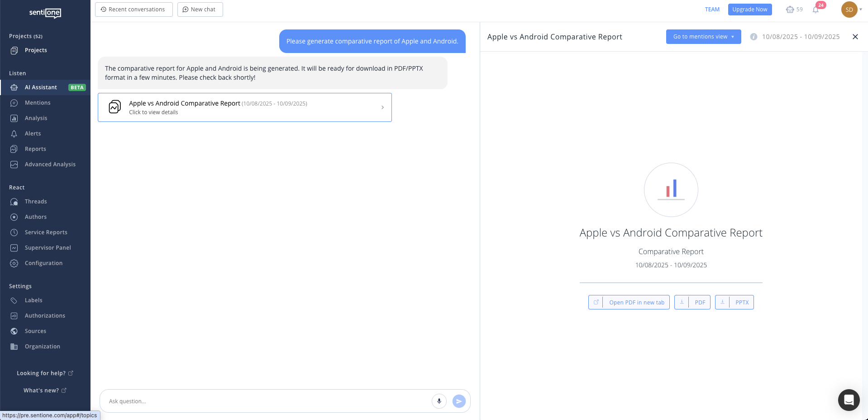Click the Authorizations icon
The width and height of the screenshot is (868, 420).
click(x=14, y=316)
